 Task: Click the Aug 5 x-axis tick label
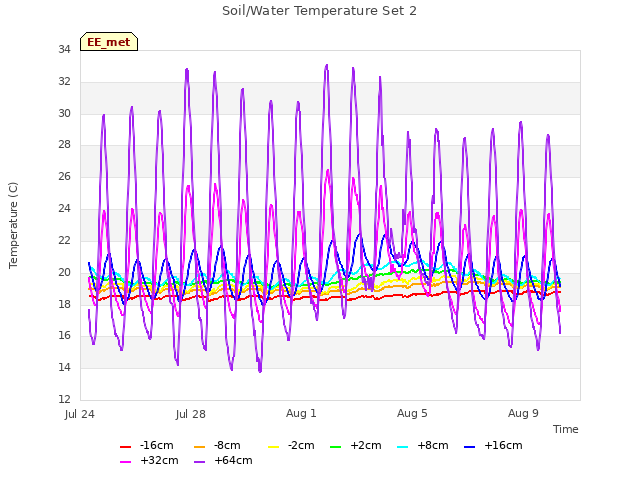tap(412, 413)
